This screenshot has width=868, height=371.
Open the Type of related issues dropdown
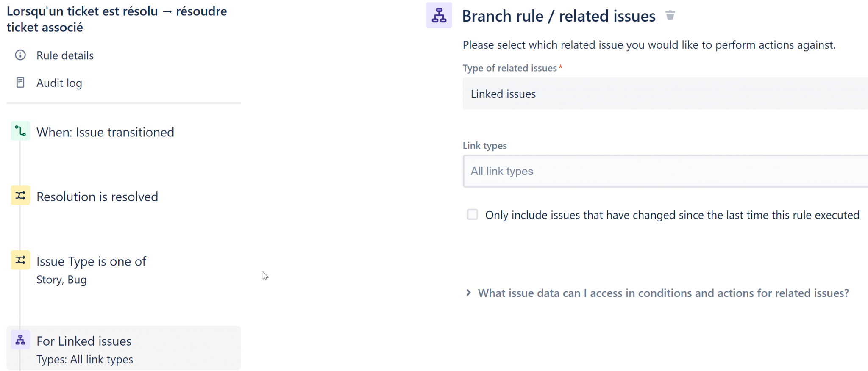665,94
